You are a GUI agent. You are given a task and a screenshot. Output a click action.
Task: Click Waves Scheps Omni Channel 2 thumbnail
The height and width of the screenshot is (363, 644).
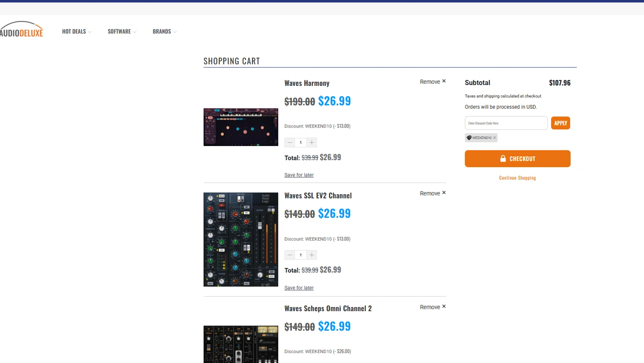(x=241, y=344)
